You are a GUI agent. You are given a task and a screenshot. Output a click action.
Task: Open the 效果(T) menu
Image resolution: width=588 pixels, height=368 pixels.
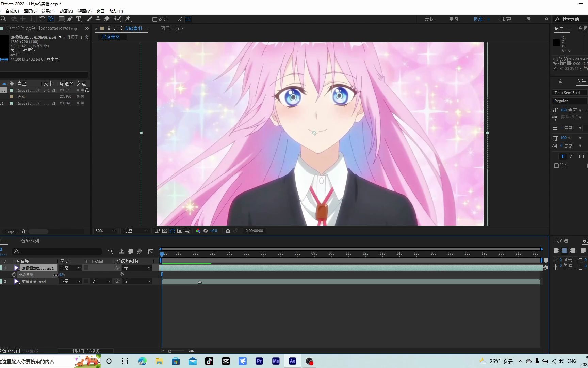coord(48,11)
